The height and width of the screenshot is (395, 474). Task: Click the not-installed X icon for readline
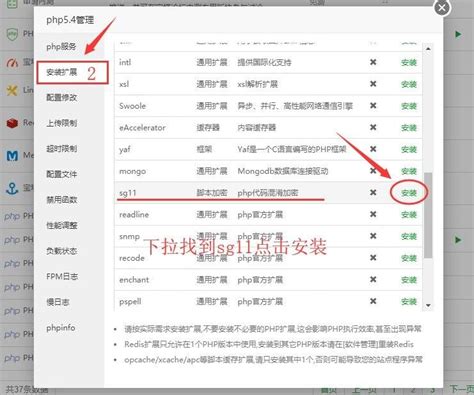pos(373,214)
